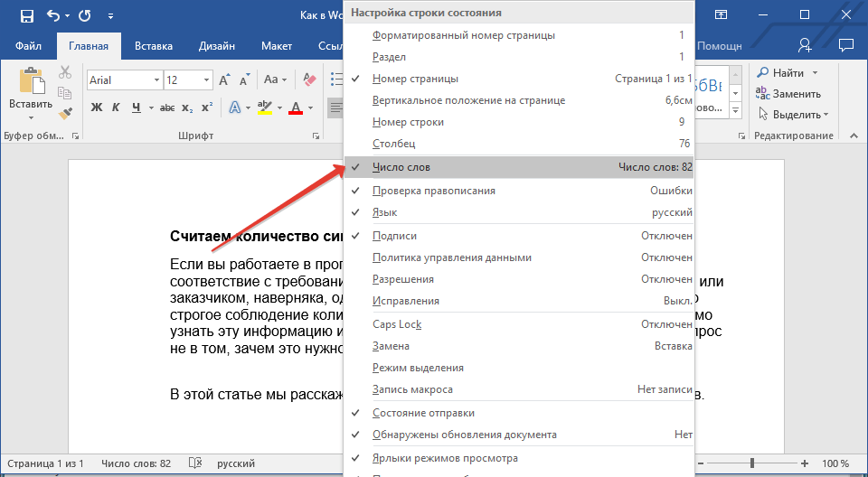Screen dimensions: 868x477
Task: Click the Cut scissors icon
Action: pyautogui.click(x=65, y=73)
